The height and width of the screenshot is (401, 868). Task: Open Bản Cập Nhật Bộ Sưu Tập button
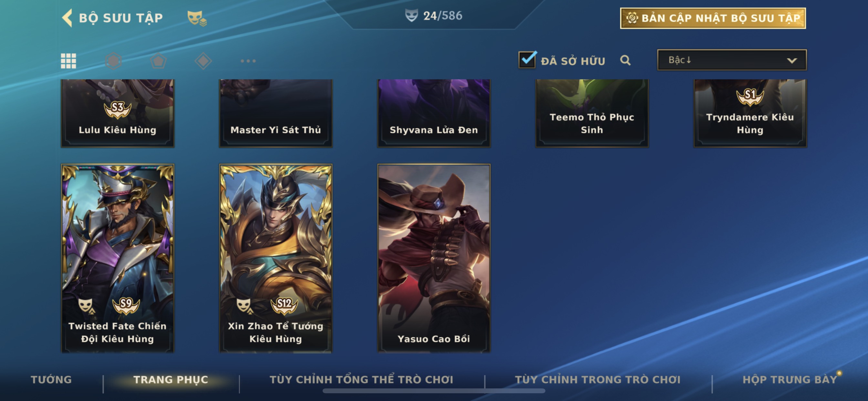[713, 18]
